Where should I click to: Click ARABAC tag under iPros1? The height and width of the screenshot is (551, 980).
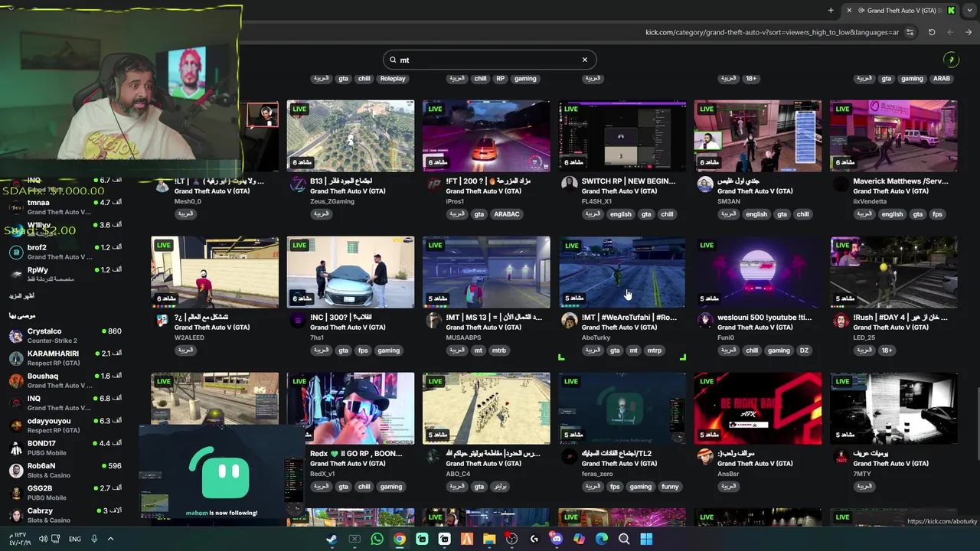[x=506, y=214]
